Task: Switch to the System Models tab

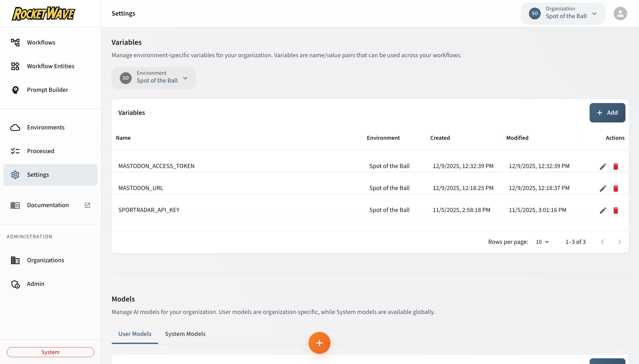Action: coord(185,334)
